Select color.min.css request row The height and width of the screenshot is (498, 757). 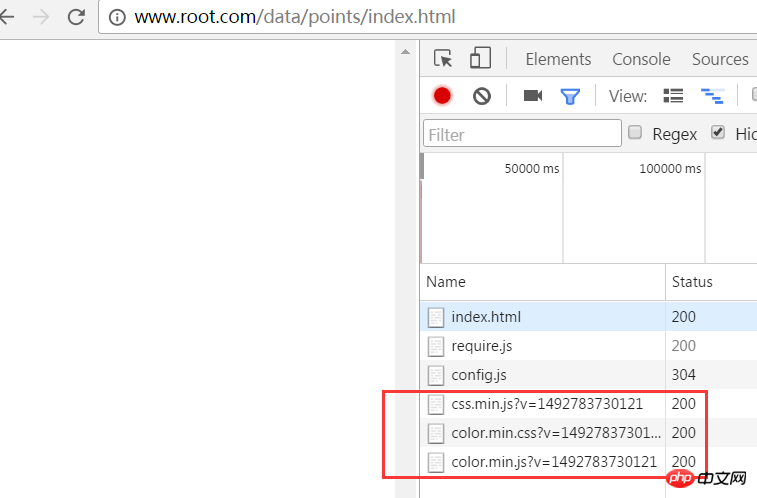pyautogui.click(x=589, y=432)
